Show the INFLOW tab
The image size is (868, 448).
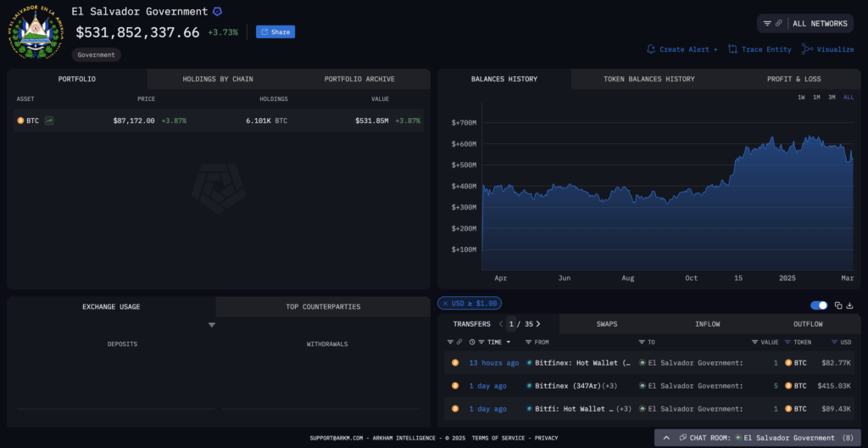click(x=708, y=324)
